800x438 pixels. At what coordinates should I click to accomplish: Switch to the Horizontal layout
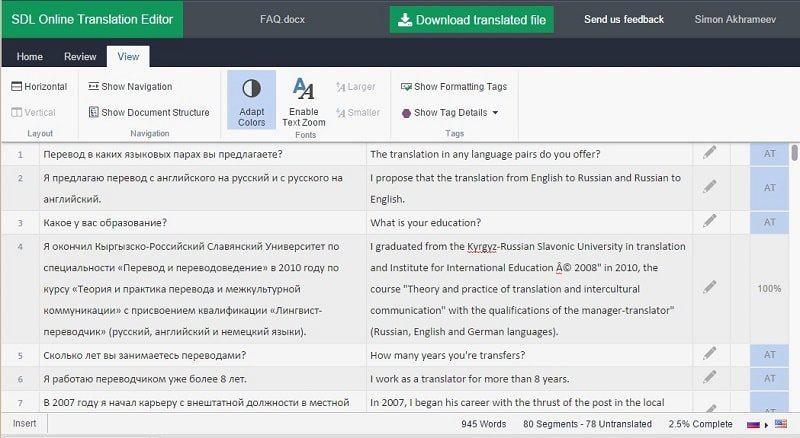(x=39, y=86)
